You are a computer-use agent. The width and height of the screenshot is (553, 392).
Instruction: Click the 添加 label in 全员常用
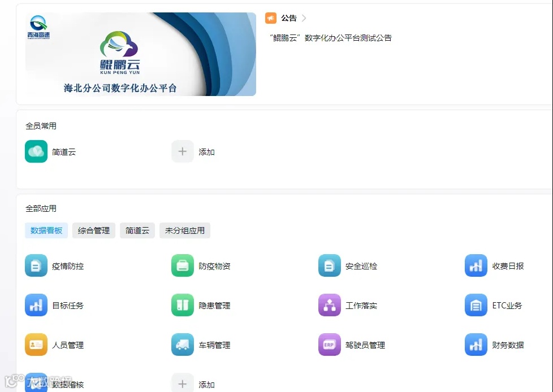207,152
